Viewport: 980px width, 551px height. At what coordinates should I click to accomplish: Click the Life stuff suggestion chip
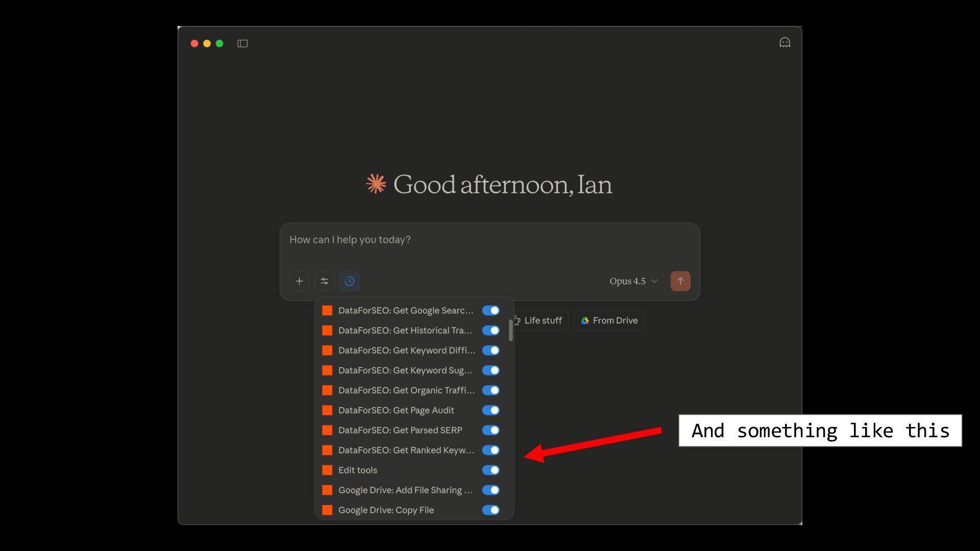pyautogui.click(x=542, y=321)
